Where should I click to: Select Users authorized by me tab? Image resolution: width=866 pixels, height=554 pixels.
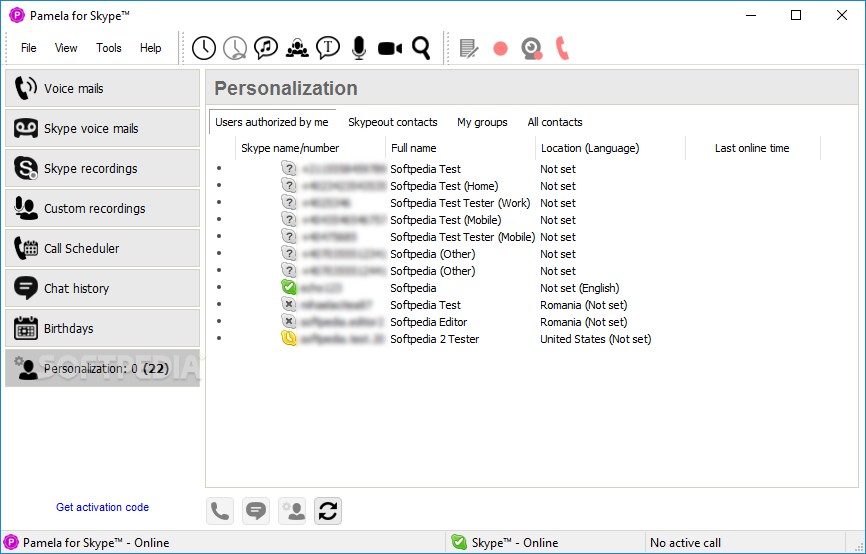[272, 122]
